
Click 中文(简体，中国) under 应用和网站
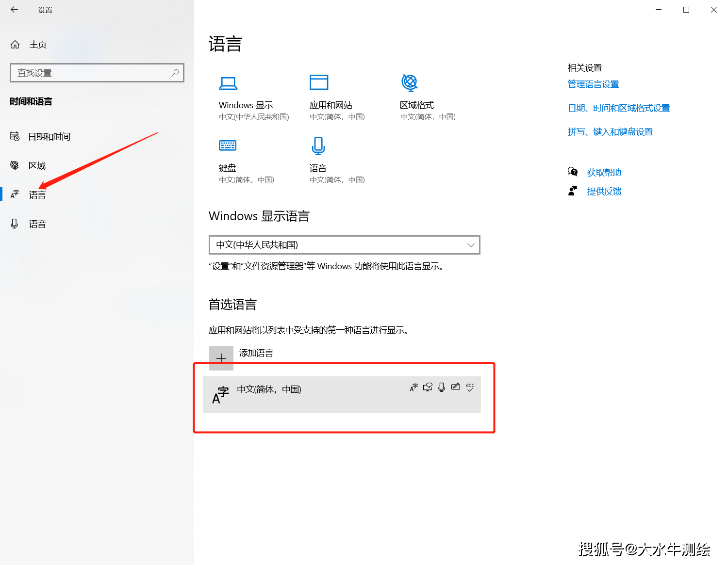337,117
